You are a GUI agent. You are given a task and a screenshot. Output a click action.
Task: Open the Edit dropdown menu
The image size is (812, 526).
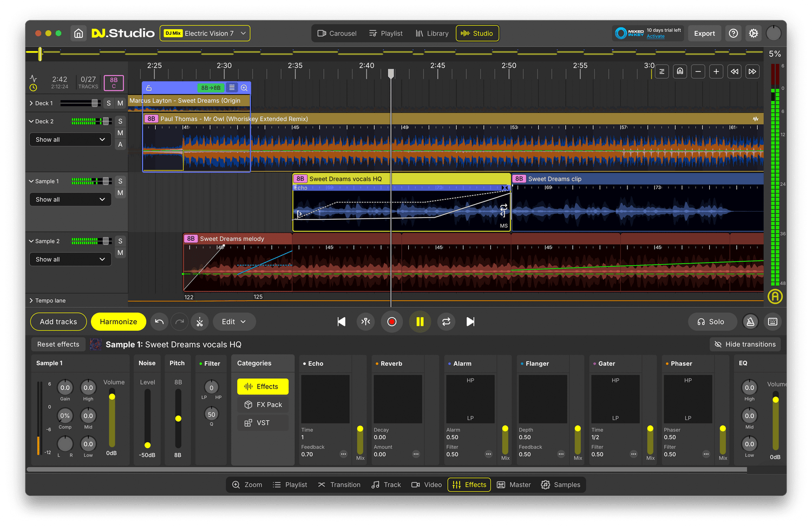pyautogui.click(x=234, y=322)
